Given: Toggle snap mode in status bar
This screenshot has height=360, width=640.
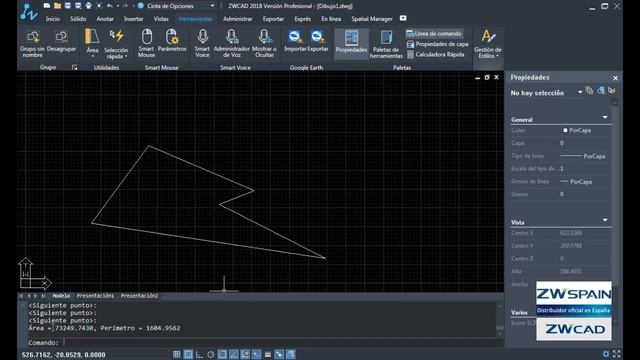Looking at the screenshot, I should (x=177, y=354).
